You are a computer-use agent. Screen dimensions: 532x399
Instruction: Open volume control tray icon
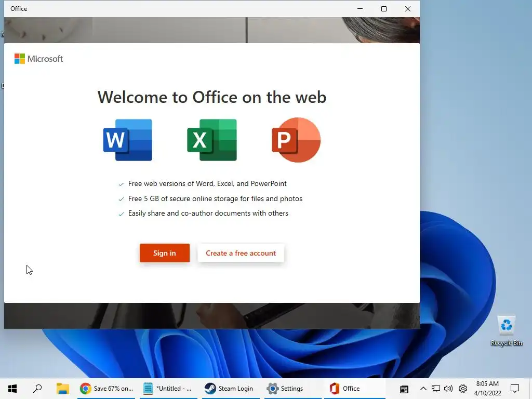(448, 389)
